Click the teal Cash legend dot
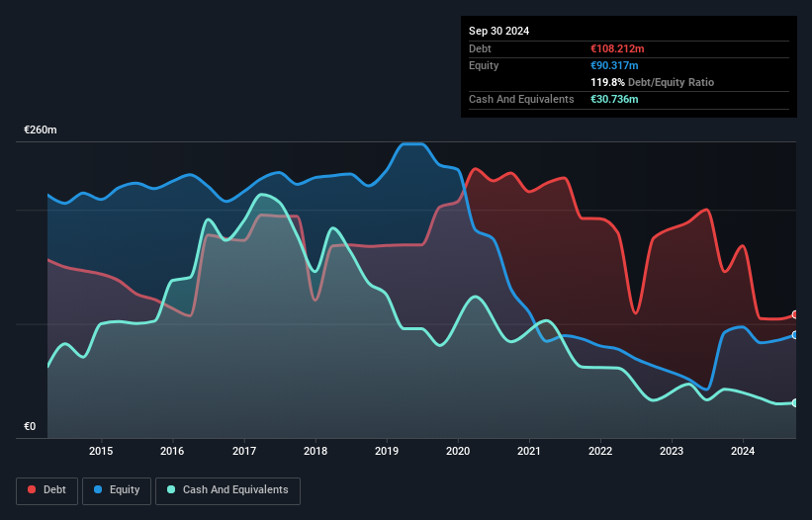 click(171, 489)
